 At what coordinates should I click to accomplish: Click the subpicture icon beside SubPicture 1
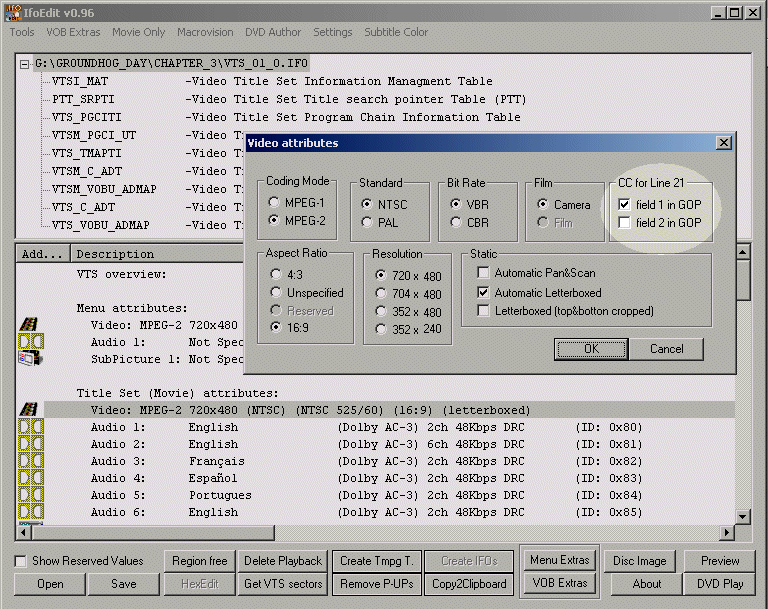(x=30, y=358)
